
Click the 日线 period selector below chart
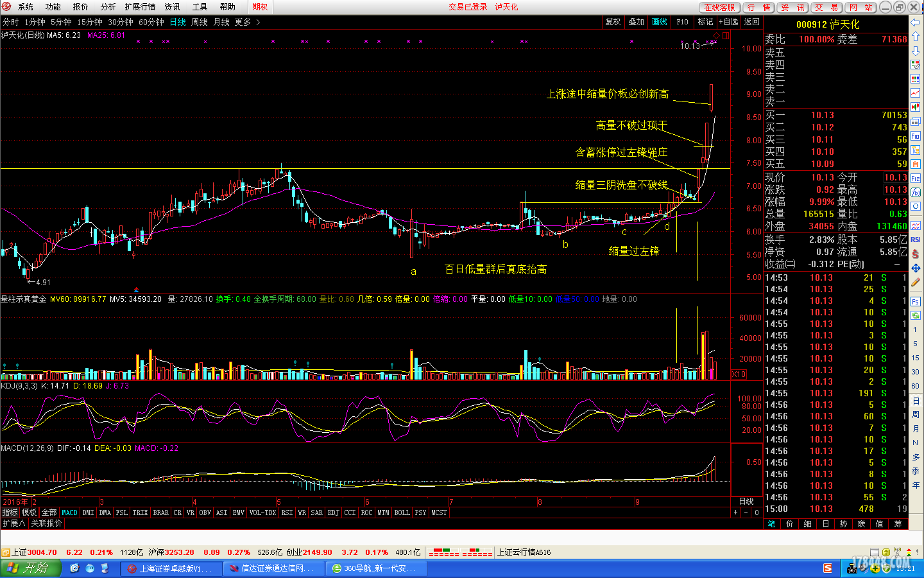tap(746, 502)
